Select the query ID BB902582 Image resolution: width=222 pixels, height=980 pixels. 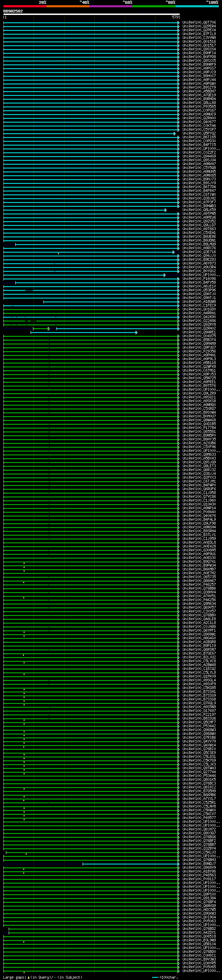click(x=13, y=11)
